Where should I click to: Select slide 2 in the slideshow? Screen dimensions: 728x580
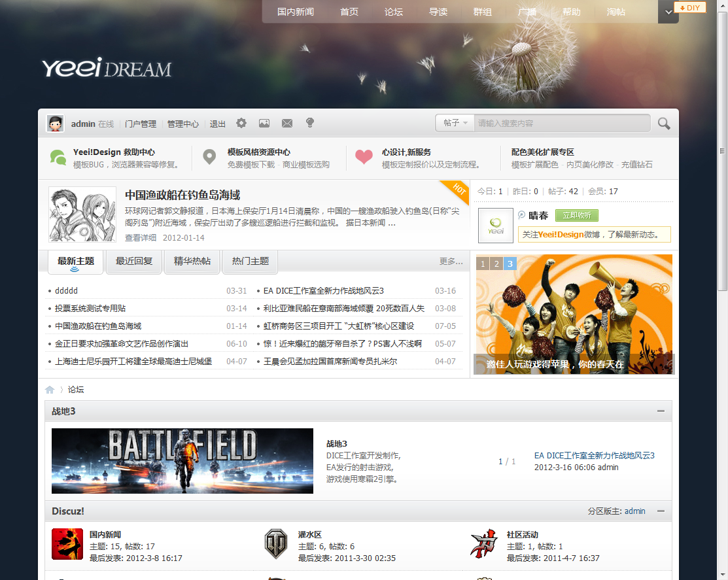pos(496,264)
